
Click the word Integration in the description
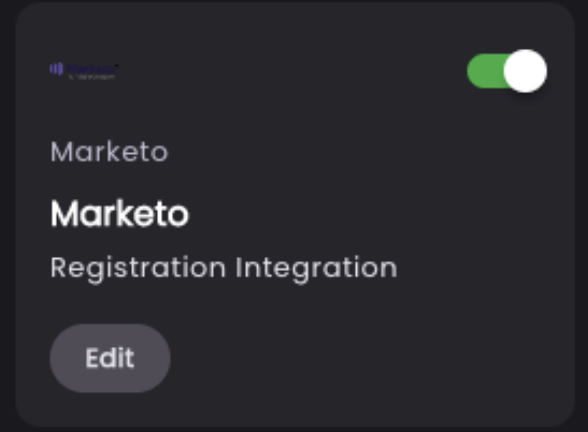click(316, 269)
